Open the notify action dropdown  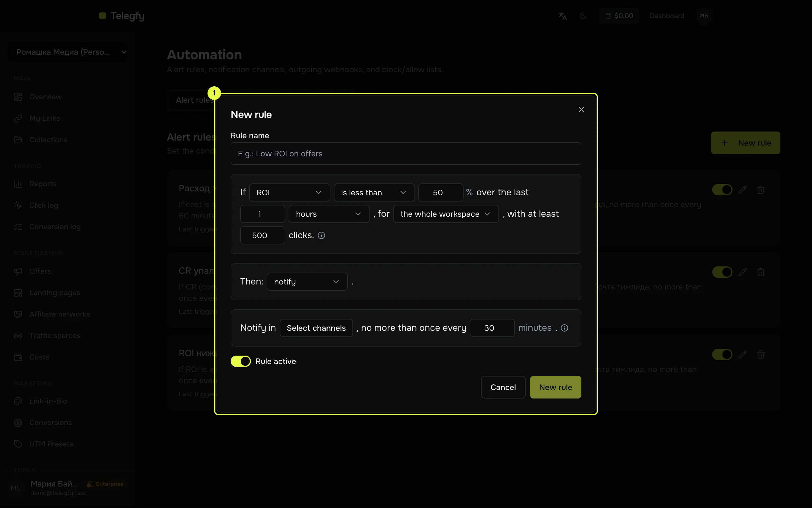point(307,282)
